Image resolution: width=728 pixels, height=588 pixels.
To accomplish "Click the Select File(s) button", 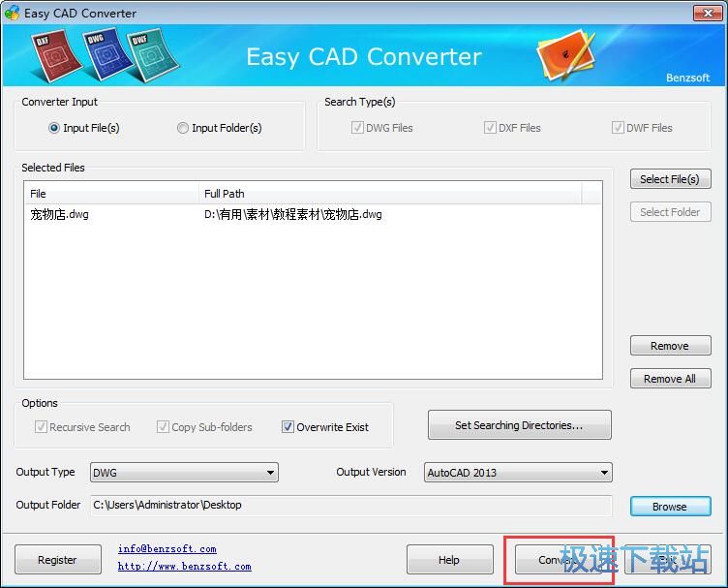I will point(671,179).
